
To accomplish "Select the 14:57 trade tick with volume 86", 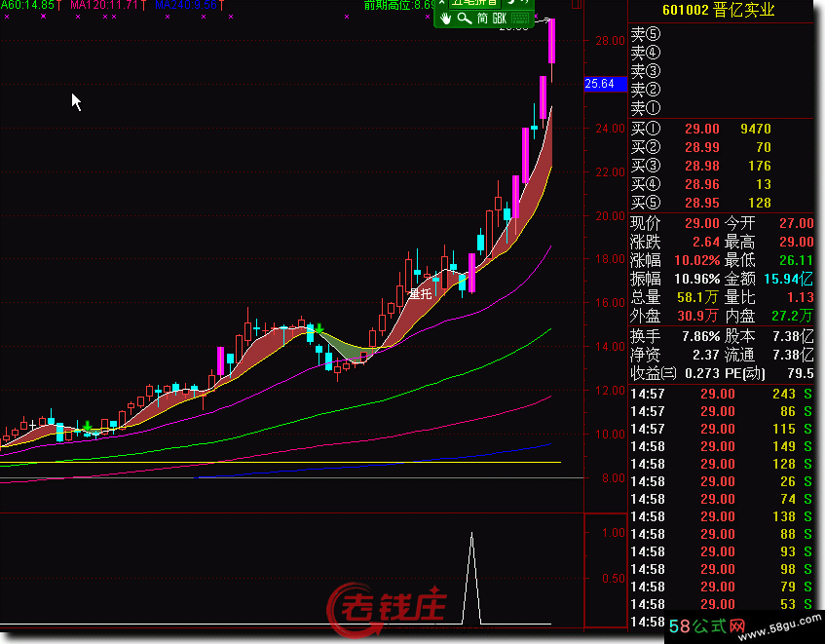I will [x=722, y=411].
